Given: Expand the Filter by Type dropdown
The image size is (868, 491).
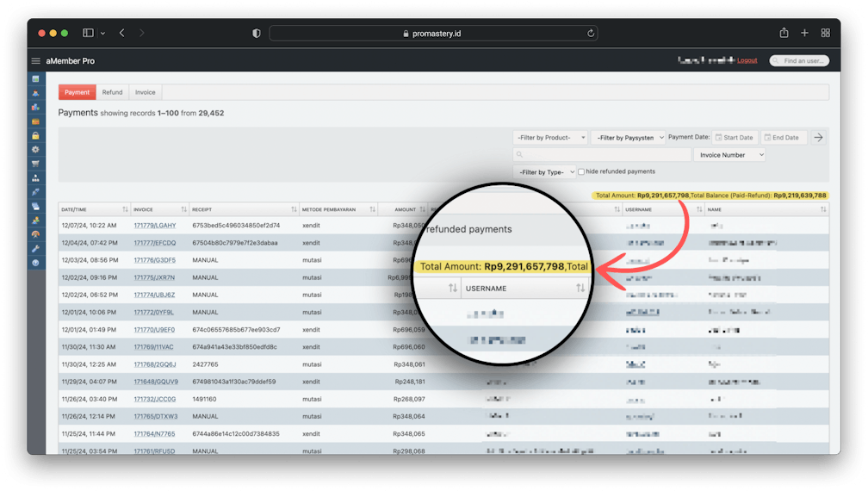Looking at the screenshot, I should coord(543,171).
